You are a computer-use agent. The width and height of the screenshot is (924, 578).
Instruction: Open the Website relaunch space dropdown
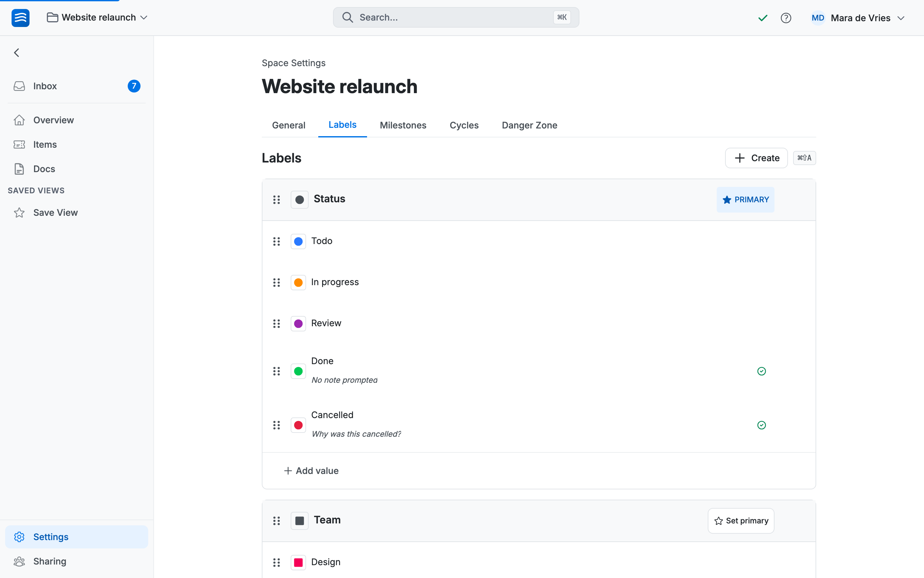point(97,18)
